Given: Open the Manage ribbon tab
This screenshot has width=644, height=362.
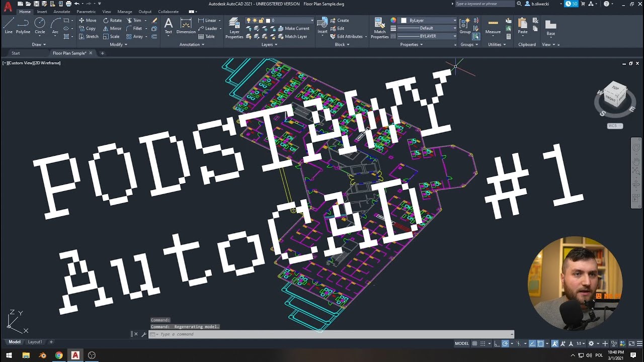Looking at the screenshot, I should (x=125, y=12).
